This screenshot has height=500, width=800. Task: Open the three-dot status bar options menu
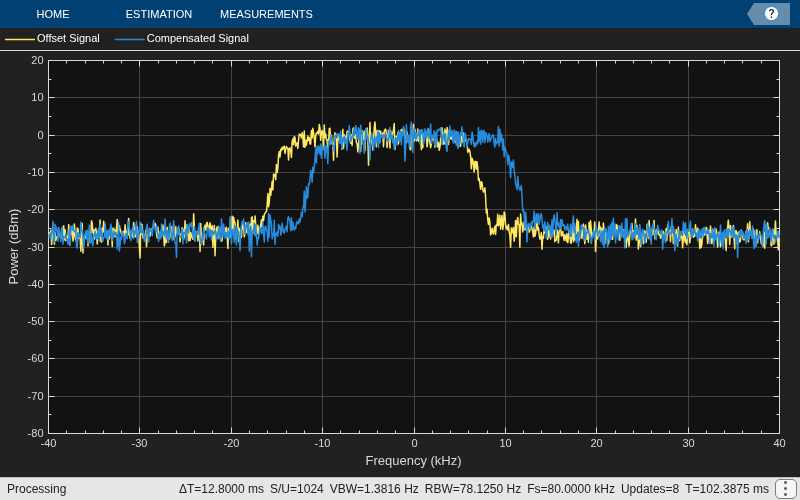pos(785,489)
